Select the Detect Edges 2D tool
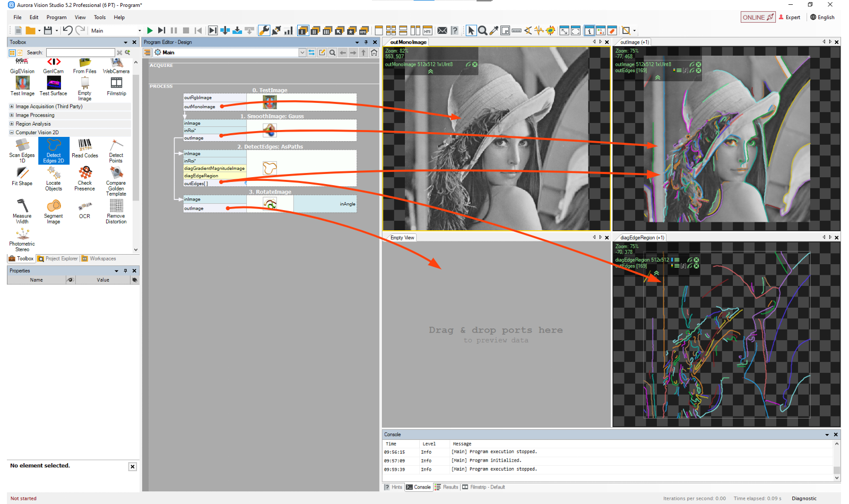Image resolution: width=849 pixels, height=504 pixels. point(54,151)
